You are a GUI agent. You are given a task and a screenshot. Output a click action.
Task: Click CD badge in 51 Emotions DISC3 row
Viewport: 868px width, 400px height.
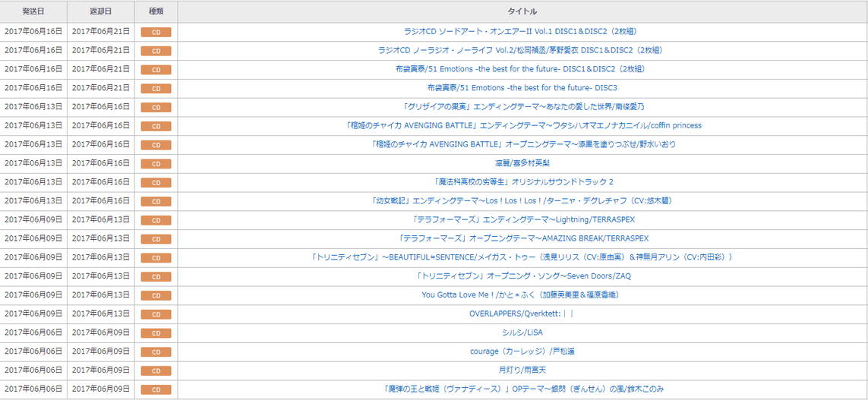[x=156, y=89]
